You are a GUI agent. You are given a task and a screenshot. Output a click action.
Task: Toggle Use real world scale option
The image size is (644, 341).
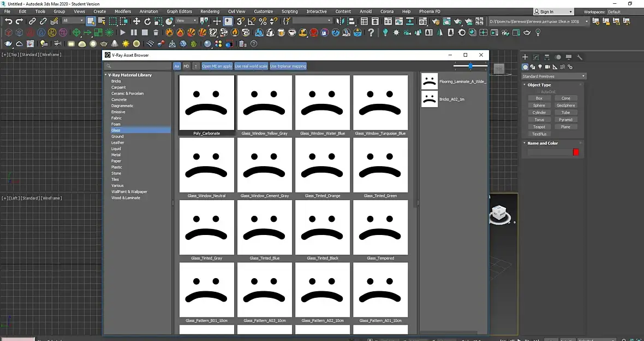click(x=251, y=66)
